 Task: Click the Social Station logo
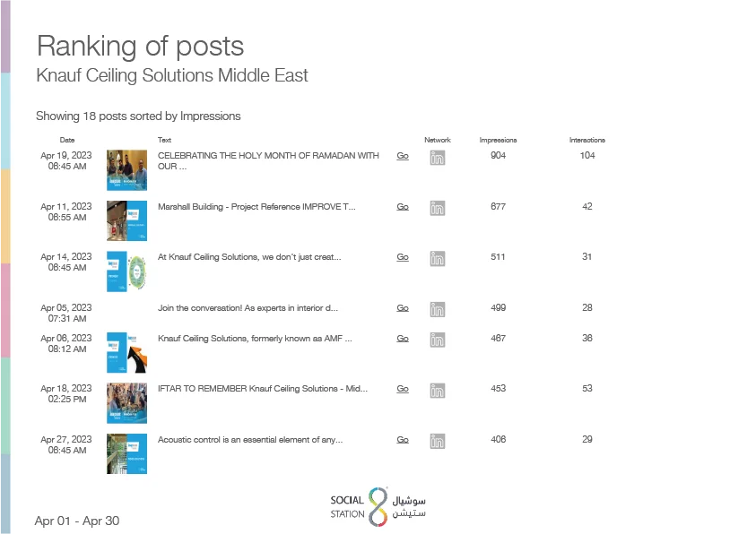coord(378,506)
